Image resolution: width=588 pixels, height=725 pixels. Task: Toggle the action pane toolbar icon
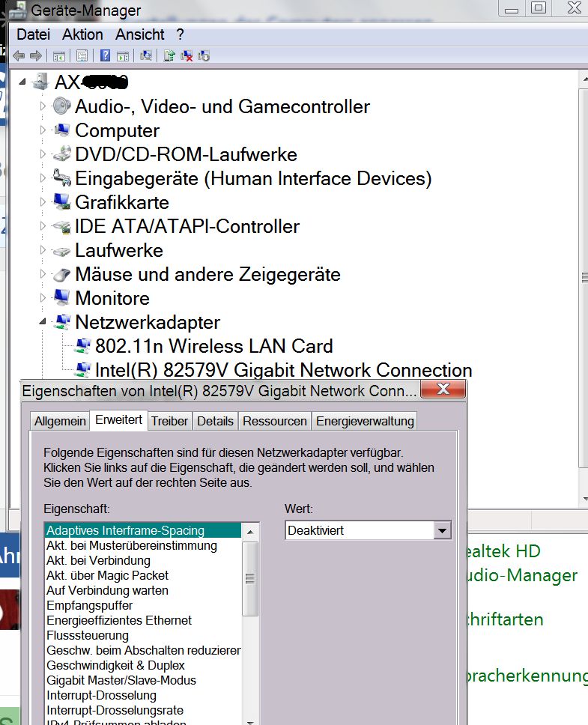point(123,56)
